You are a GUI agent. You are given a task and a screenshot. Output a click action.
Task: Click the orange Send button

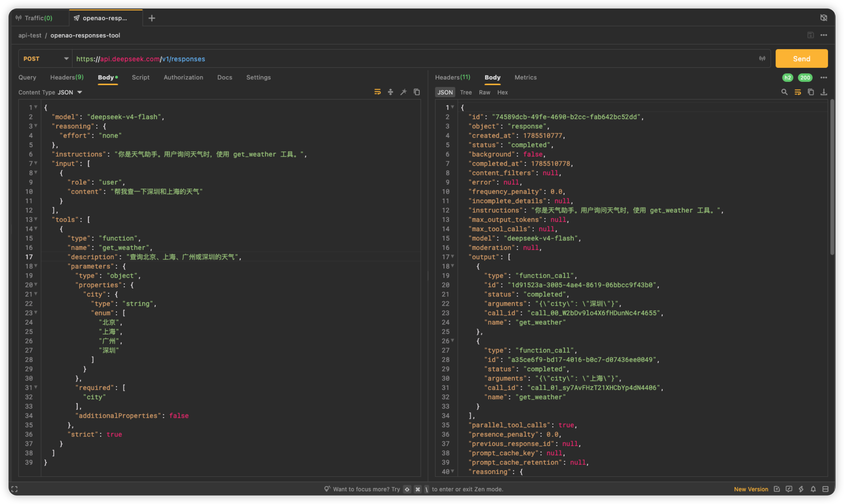click(x=801, y=58)
